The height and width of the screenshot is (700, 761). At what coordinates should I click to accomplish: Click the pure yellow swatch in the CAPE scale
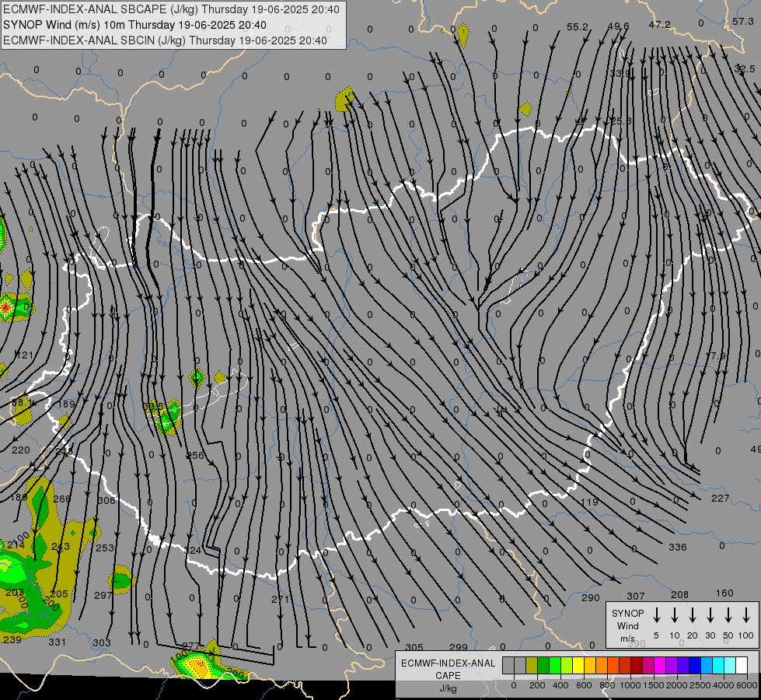[578, 666]
